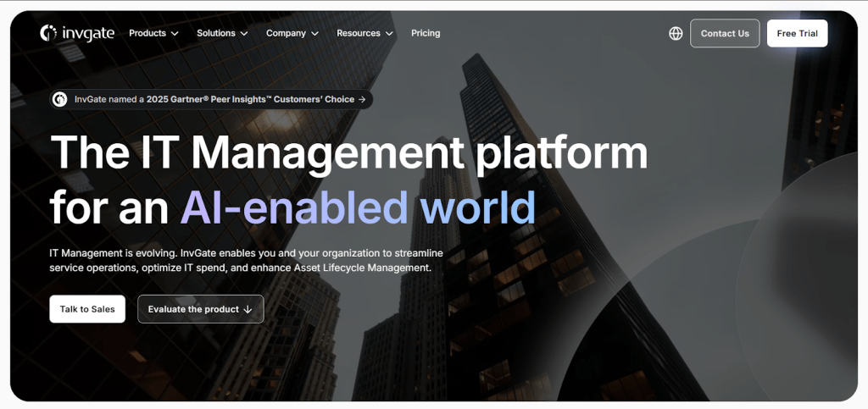Click the Evaluate the product text
868x409 pixels.
click(193, 309)
